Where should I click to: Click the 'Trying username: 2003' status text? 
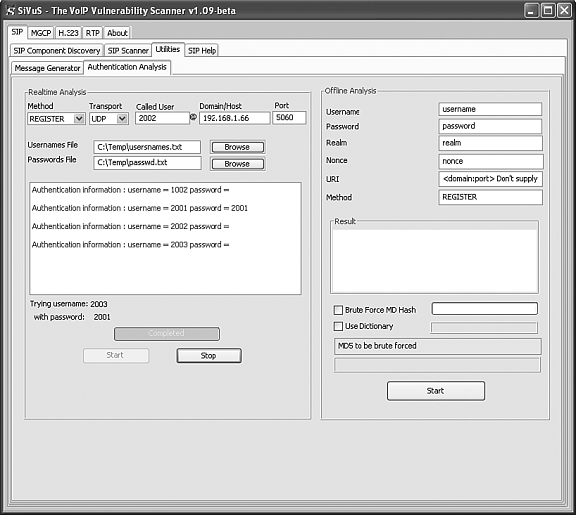pos(69,304)
